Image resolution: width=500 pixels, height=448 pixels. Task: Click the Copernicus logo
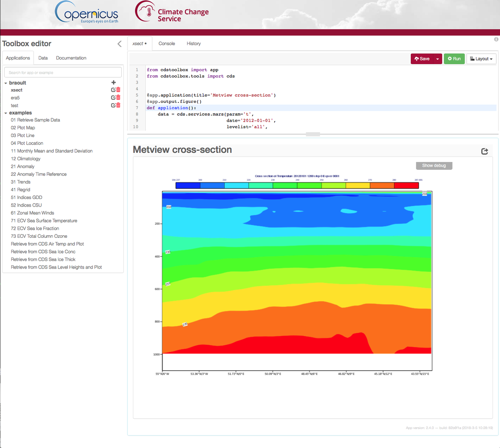(x=87, y=12)
